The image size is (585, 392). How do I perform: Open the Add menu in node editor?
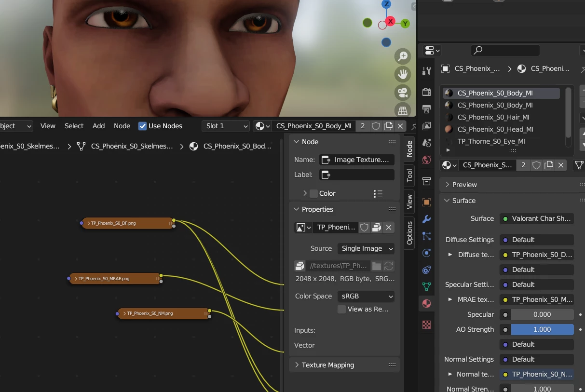click(x=98, y=126)
